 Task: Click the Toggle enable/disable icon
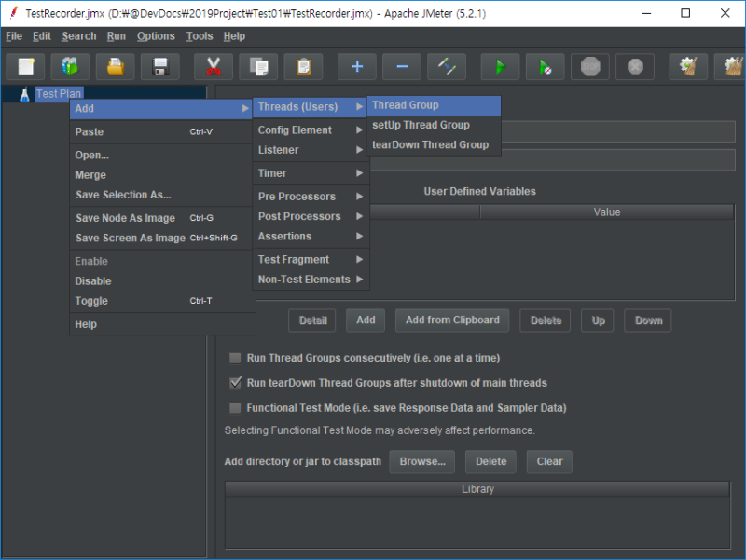(447, 66)
